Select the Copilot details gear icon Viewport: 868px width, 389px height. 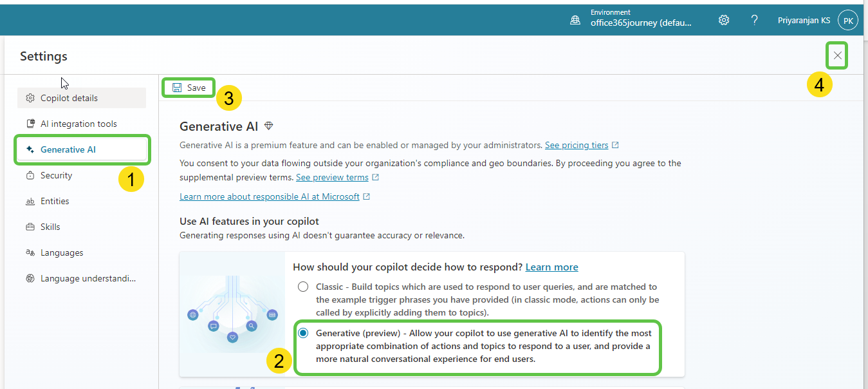(29, 97)
